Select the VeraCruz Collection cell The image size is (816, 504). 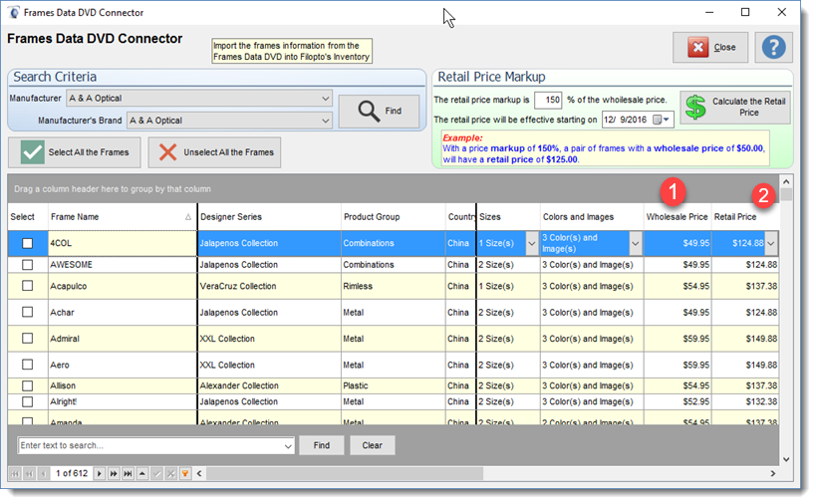269,286
